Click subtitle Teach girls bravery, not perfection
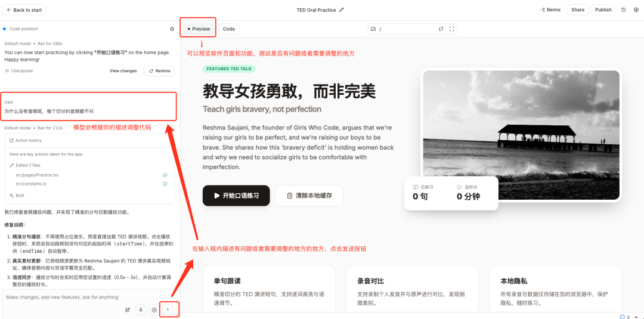Image resolution: width=644 pixels, height=319 pixels. (262, 109)
